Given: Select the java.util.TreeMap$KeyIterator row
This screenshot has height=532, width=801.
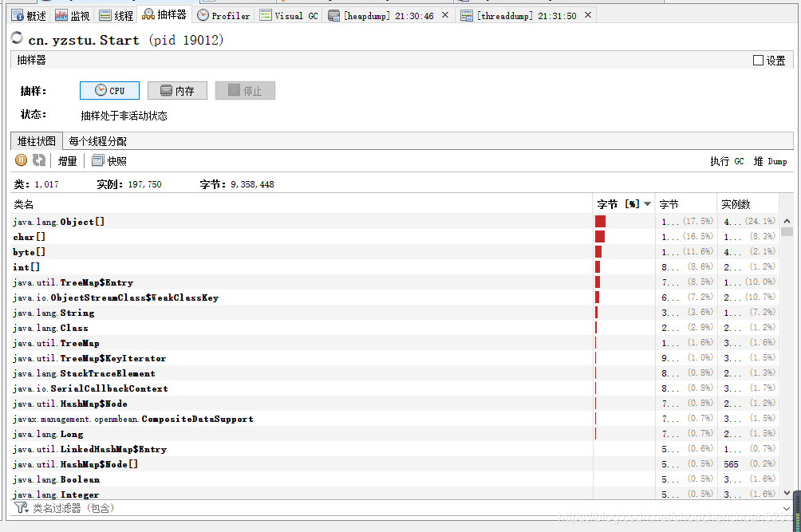Looking at the screenshot, I should tap(395, 358).
